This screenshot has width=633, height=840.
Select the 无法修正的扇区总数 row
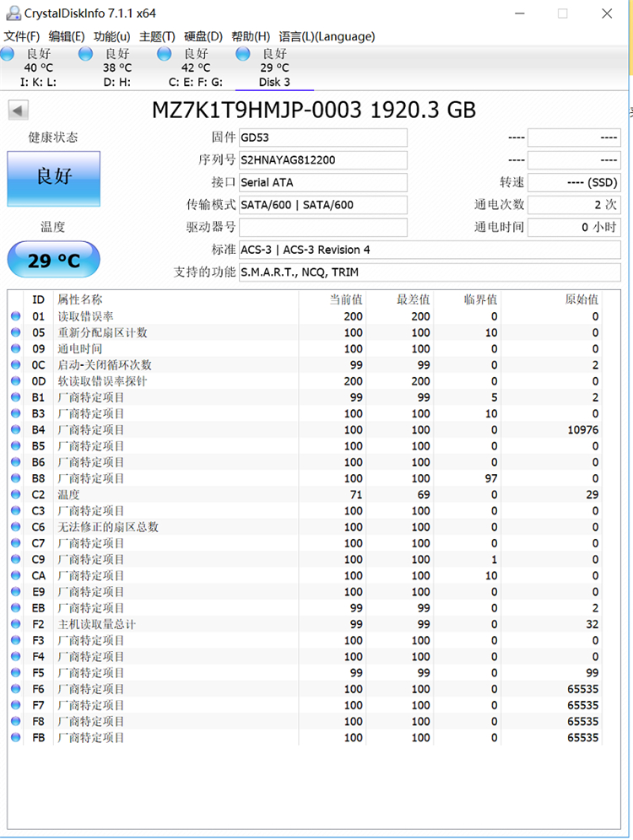click(x=306, y=526)
